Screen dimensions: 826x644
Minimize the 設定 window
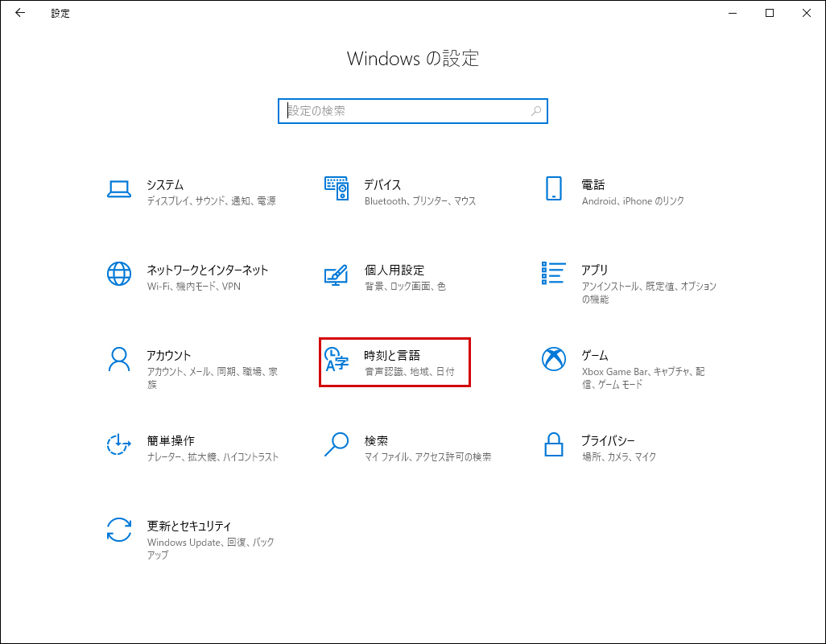pyautogui.click(x=733, y=13)
